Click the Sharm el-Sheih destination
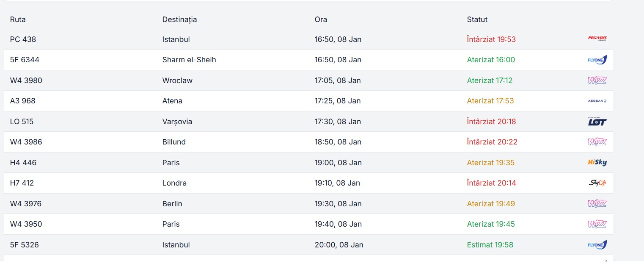The width and height of the screenshot is (644, 269). (x=189, y=60)
